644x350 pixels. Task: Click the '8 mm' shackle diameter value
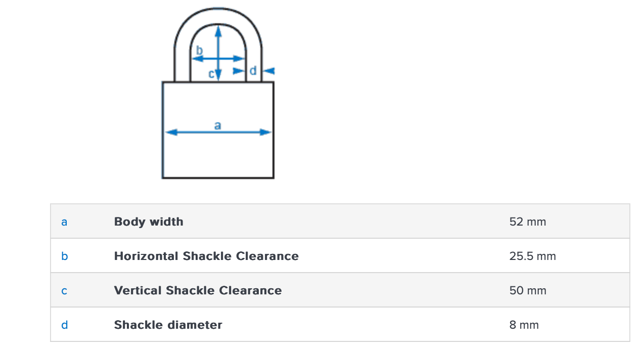pyautogui.click(x=524, y=325)
